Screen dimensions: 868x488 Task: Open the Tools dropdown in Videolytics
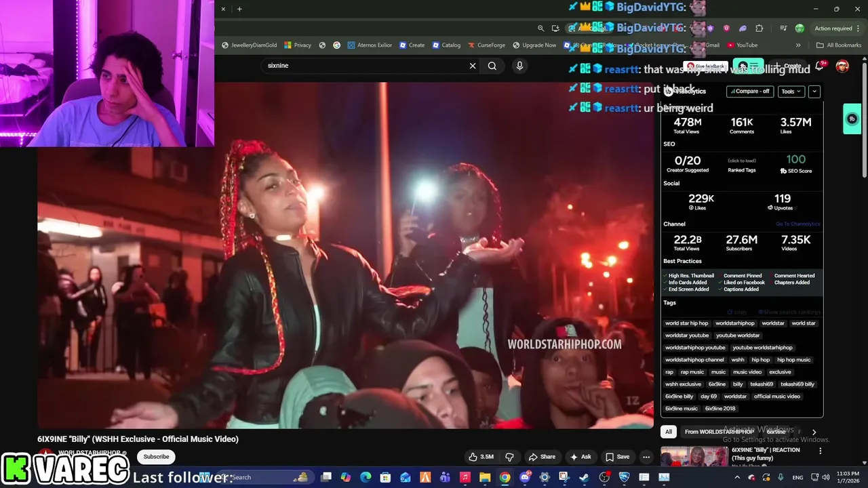point(791,91)
